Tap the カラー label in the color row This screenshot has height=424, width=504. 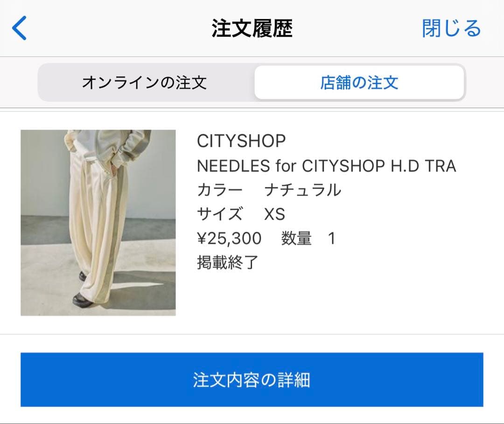219,190
